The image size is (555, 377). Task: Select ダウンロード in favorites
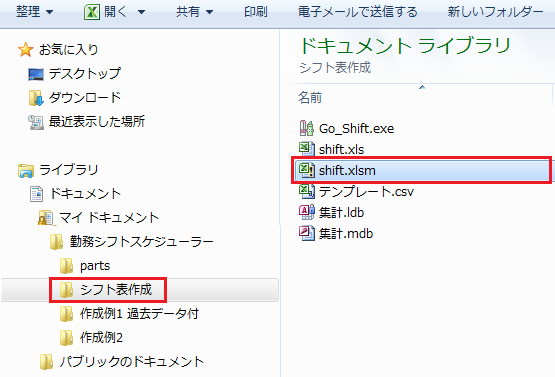pos(85,98)
